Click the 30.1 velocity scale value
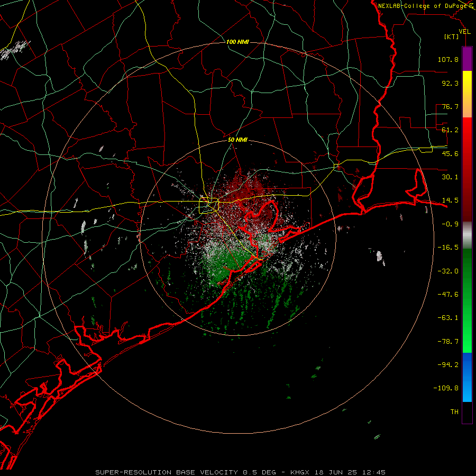The width and height of the screenshot is (476, 476). point(450,177)
